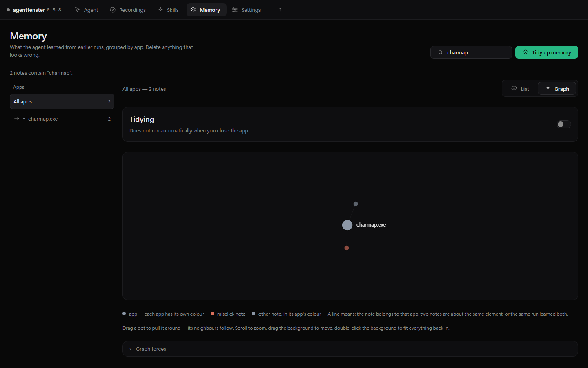Click the help question mark icon

pyautogui.click(x=280, y=10)
